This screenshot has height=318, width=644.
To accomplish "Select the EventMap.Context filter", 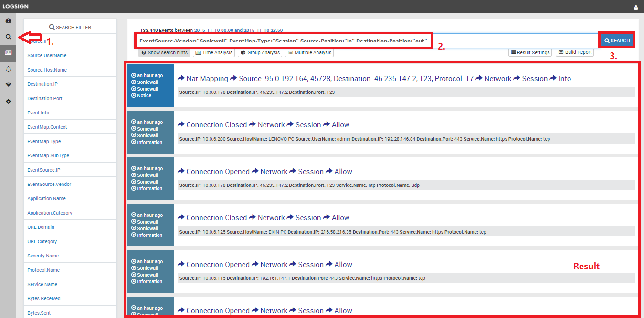I will (x=47, y=127).
